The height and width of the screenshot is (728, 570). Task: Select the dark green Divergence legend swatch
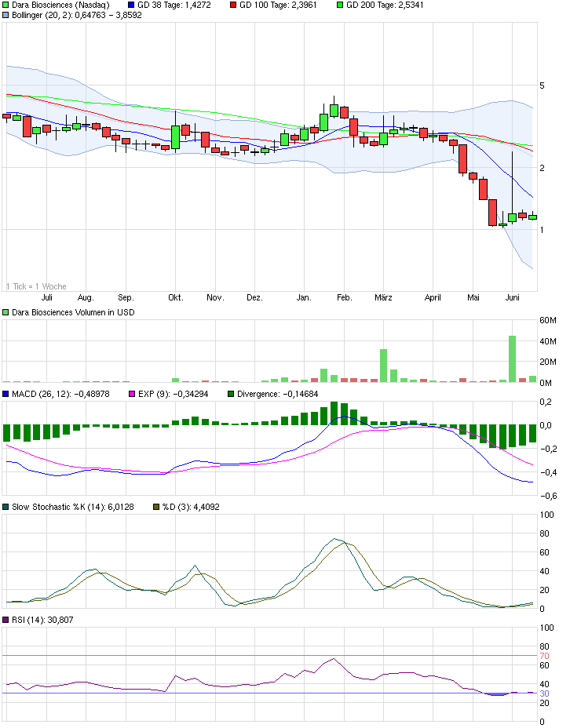pyautogui.click(x=230, y=394)
